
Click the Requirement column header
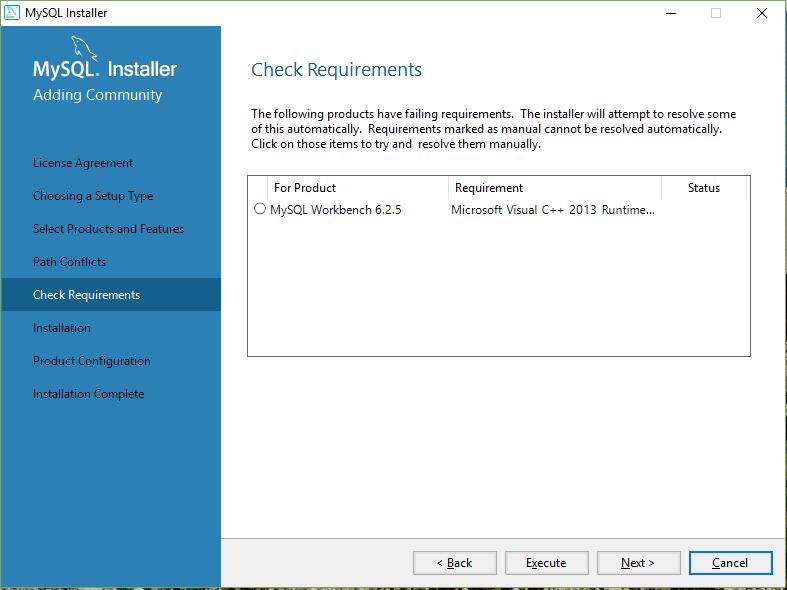click(489, 188)
